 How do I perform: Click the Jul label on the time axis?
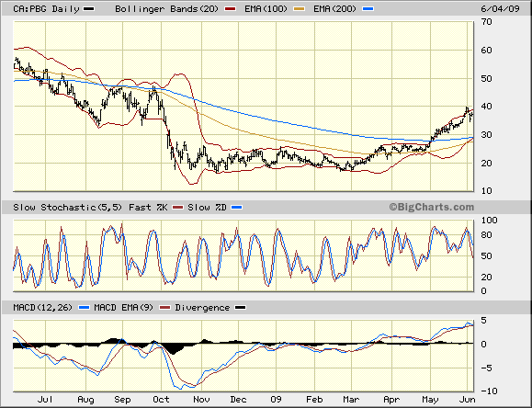(x=45, y=399)
